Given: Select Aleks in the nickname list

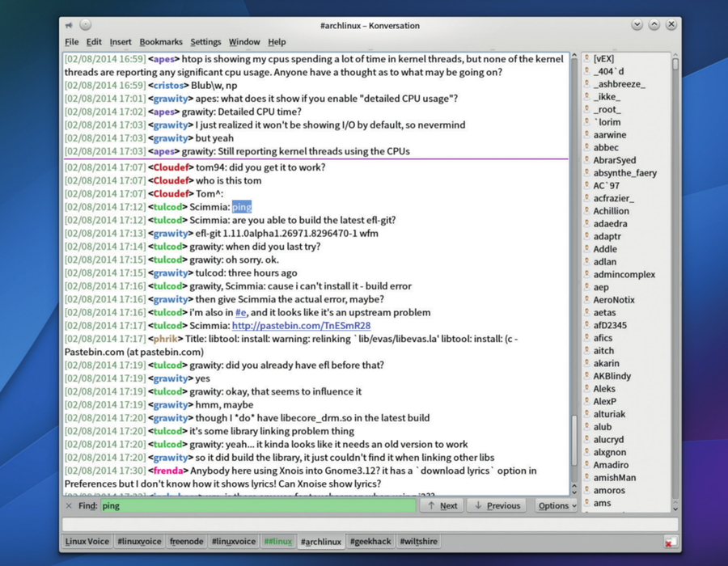Looking at the screenshot, I should tap(604, 389).
